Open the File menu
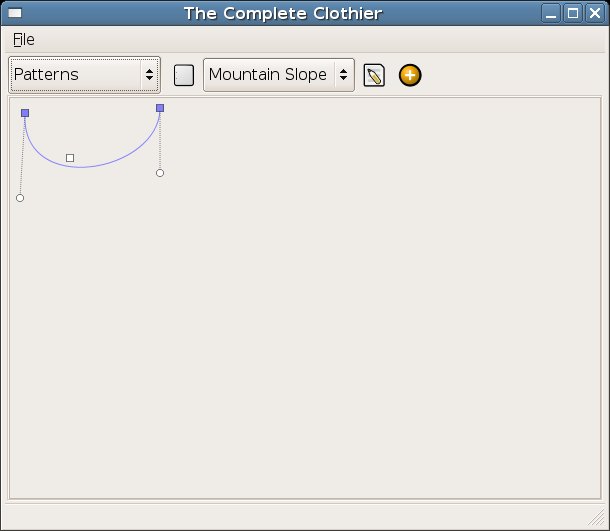Viewport: 610px width, 531px height. pyautogui.click(x=24, y=39)
